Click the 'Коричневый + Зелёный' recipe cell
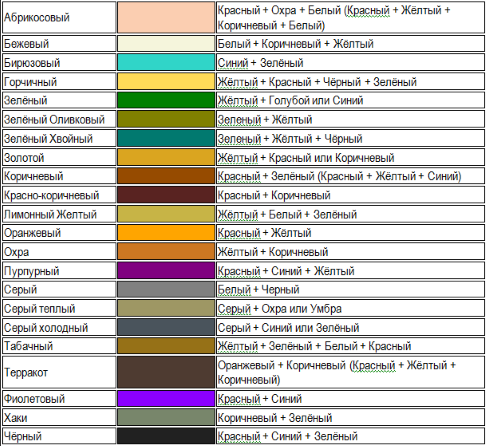This screenshot has height=446, width=486. (350, 417)
